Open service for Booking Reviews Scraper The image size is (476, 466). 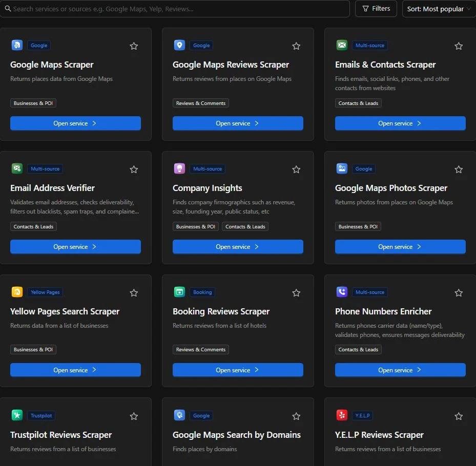point(238,370)
